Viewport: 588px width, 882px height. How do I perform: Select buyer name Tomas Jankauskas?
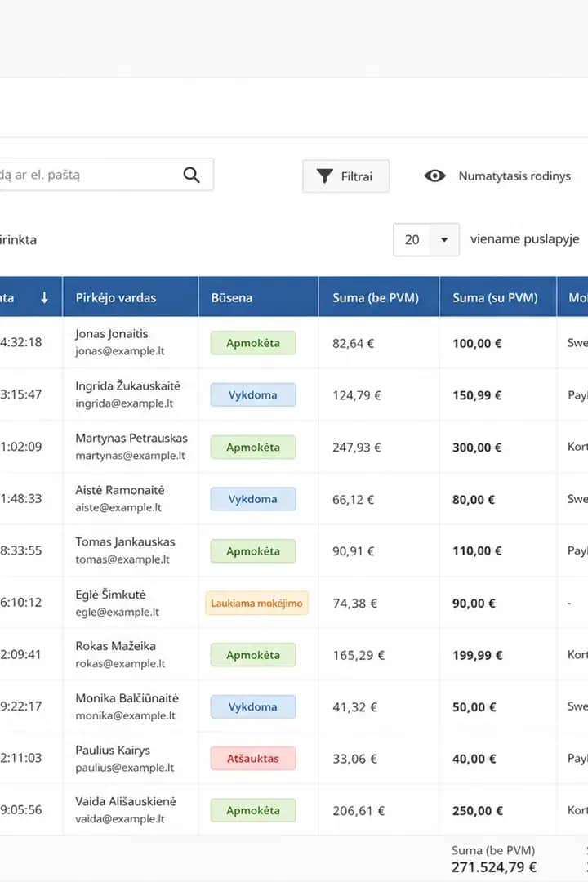(126, 541)
